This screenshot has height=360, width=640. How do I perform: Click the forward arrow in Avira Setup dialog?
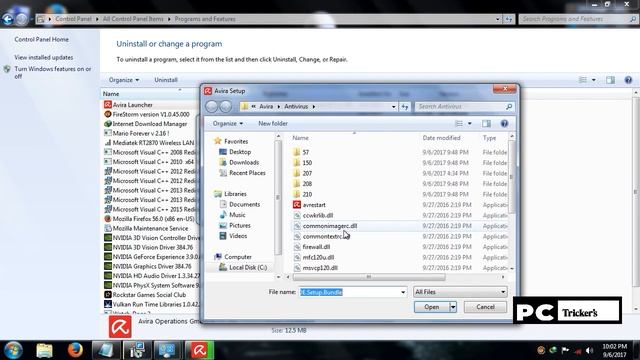click(225, 107)
